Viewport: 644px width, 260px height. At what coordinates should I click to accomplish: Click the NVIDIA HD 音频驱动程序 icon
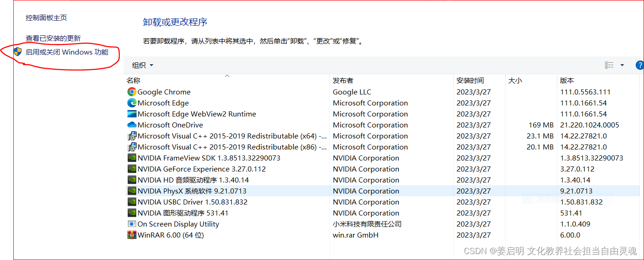click(132, 180)
